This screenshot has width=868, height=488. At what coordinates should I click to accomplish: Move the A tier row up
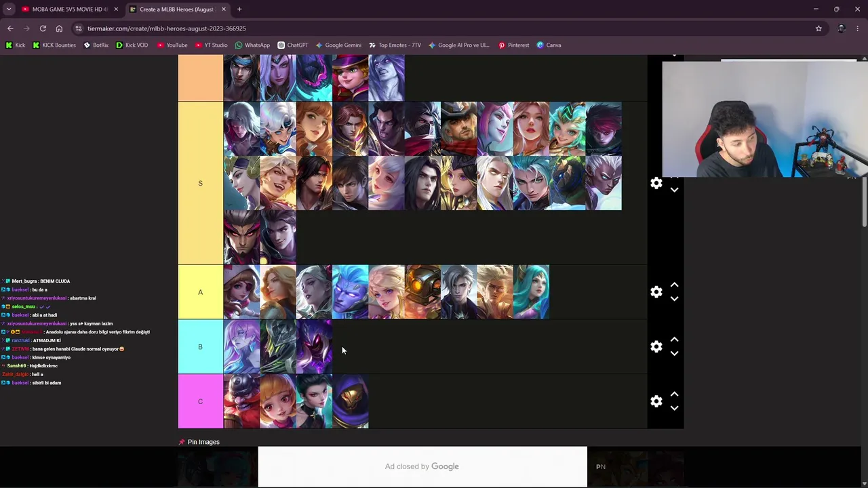674,285
